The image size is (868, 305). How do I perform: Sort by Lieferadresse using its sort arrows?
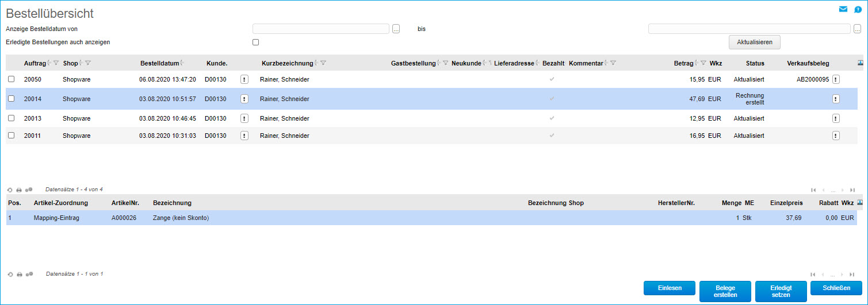(537, 63)
